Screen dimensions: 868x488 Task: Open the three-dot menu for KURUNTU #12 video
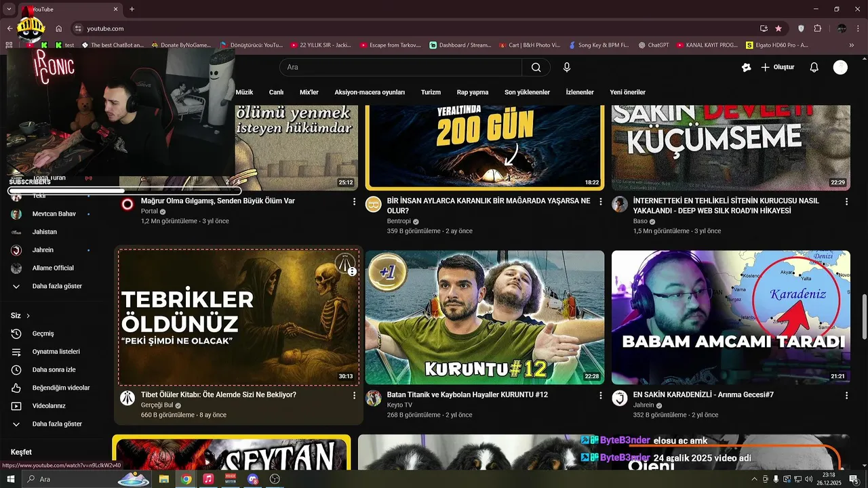pos(600,394)
